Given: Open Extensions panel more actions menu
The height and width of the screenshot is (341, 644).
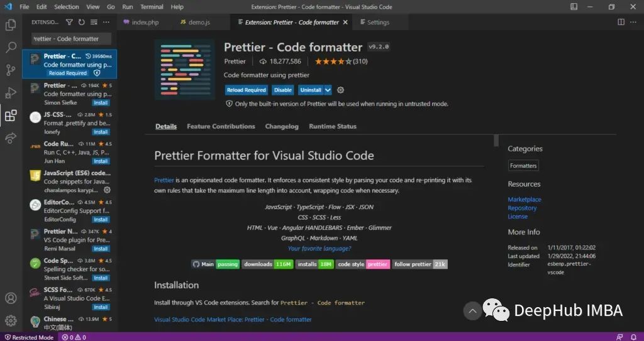Looking at the screenshot, I should [x=106, y=22].
